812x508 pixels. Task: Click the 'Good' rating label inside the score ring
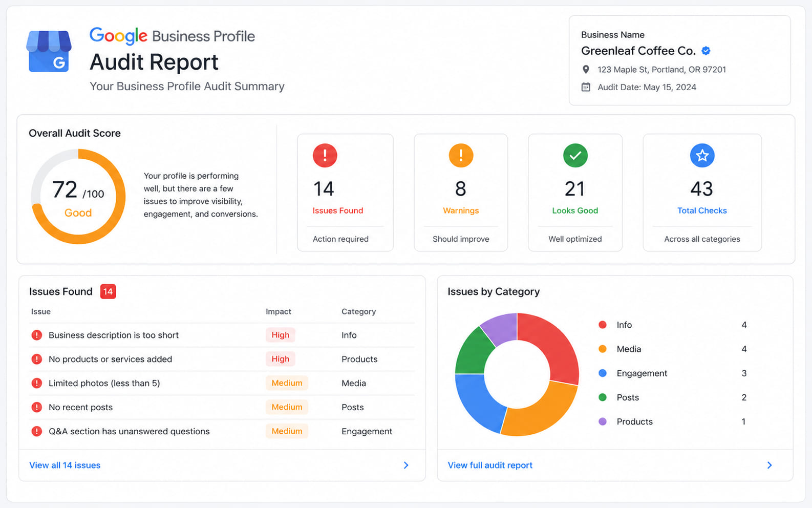(78, 213)
